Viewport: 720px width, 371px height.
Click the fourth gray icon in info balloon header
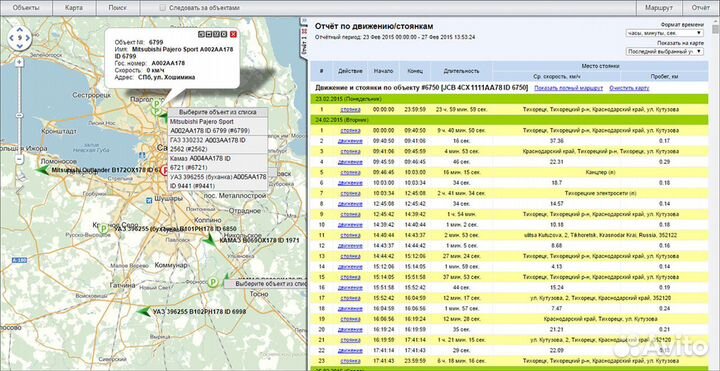coord(224,34)
